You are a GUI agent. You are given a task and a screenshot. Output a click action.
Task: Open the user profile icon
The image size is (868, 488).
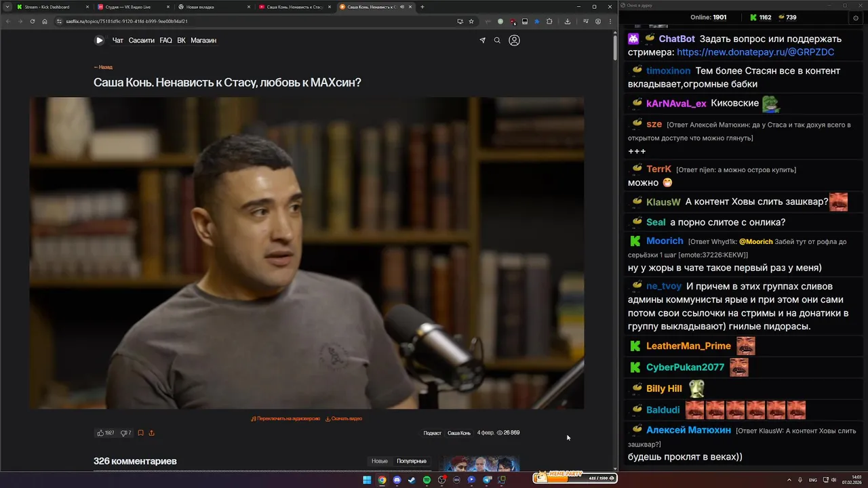coord(514,41)
